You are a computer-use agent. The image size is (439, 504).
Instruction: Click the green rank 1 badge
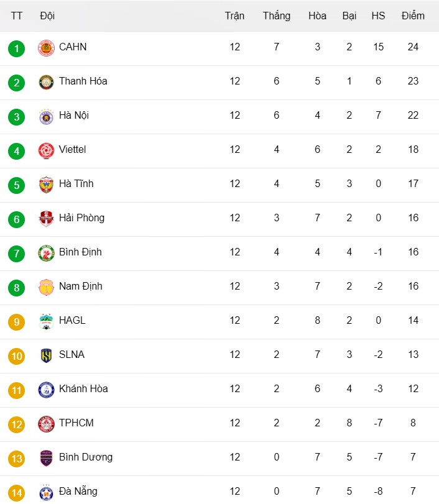[x=17, y=48]
